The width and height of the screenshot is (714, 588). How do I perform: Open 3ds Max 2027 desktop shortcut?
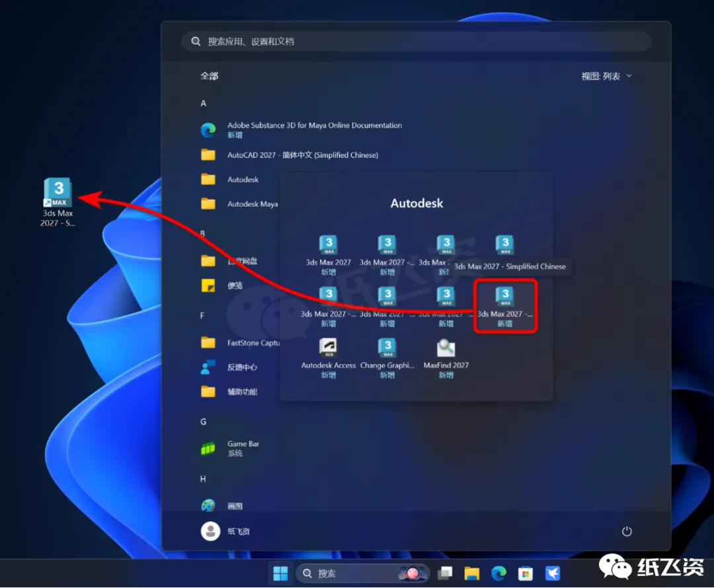58,202
